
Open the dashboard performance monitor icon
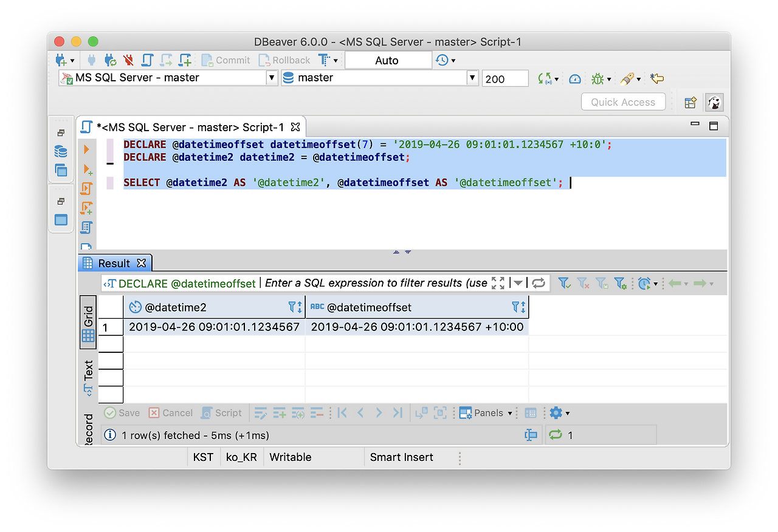pyautogui.click(x=574, y=78)
